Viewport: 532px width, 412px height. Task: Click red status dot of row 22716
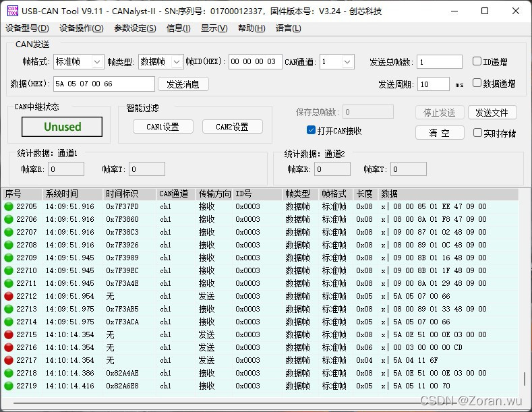click(x=9, y=347)
